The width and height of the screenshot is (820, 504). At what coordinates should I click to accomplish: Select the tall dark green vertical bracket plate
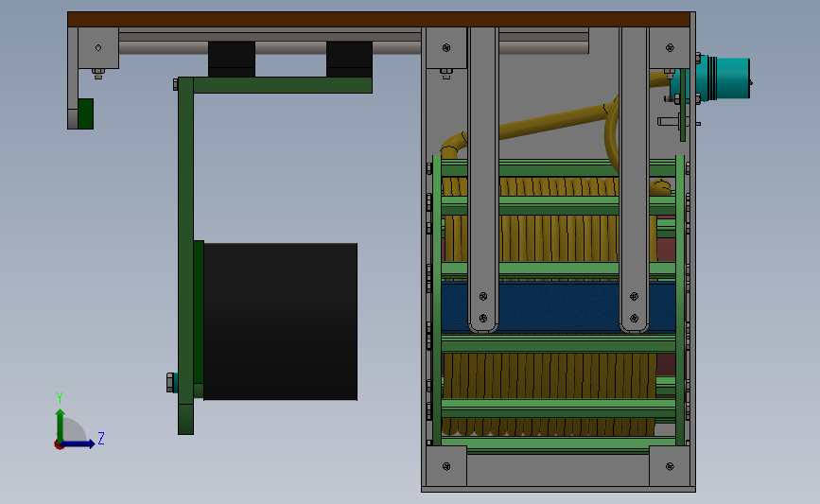tap(185, 255)
